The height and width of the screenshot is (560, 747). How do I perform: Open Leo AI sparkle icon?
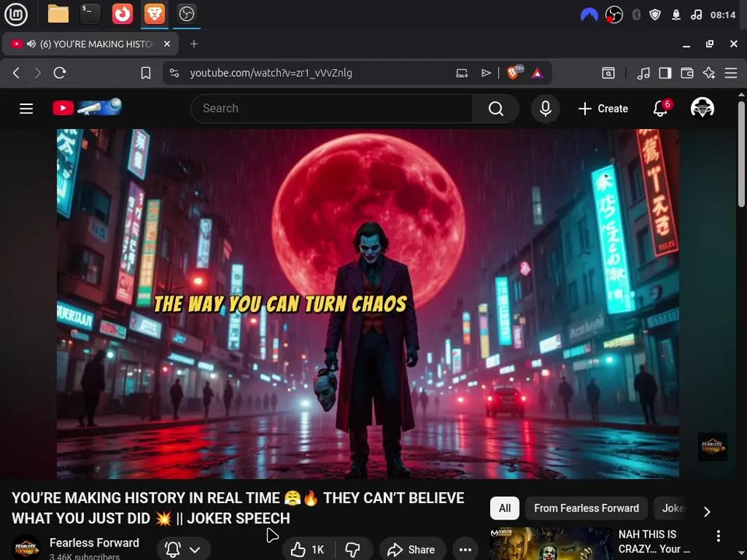point(709,73)
